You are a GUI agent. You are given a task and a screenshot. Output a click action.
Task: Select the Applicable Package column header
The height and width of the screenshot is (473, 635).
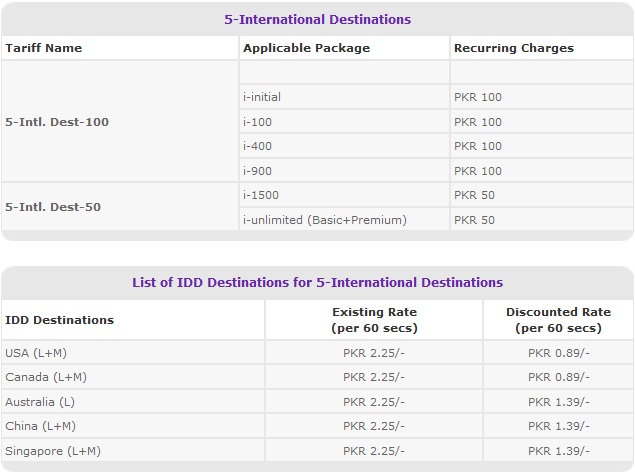click(x=344, y=48)
